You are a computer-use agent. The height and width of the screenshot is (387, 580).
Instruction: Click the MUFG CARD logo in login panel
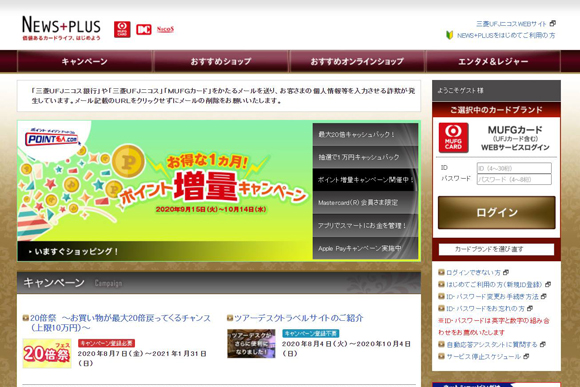[453, 138]
